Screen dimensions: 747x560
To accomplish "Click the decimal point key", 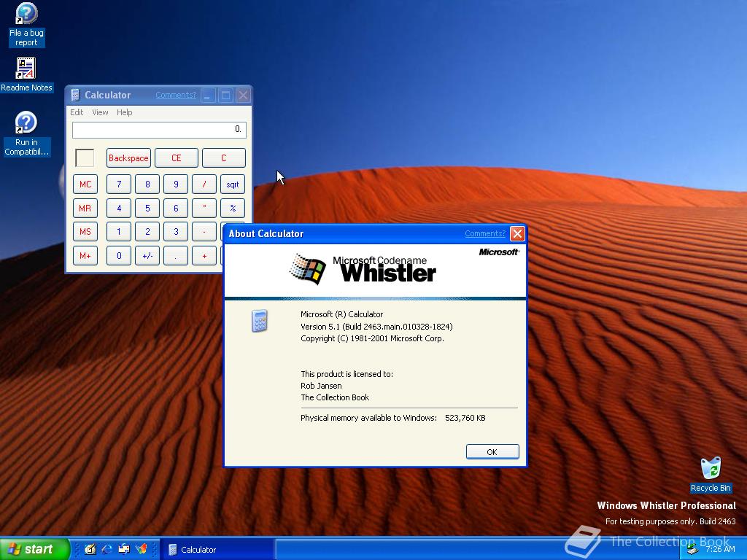I will [176, 256].
